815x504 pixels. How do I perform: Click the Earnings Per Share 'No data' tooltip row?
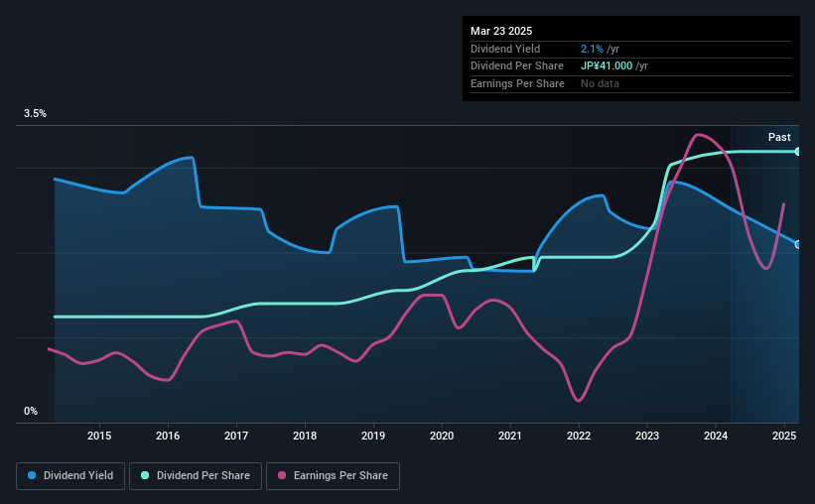pos(631,83)
